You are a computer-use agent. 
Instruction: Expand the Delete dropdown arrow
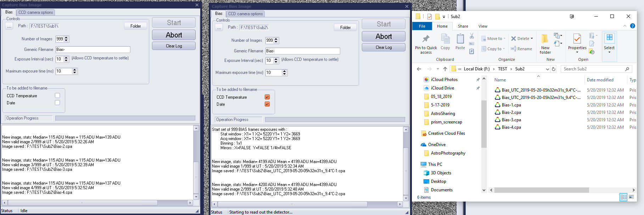[532, 39]
